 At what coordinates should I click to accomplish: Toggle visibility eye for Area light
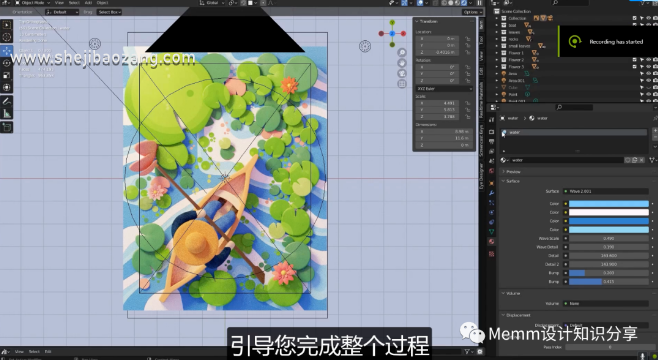pos(648,73)
